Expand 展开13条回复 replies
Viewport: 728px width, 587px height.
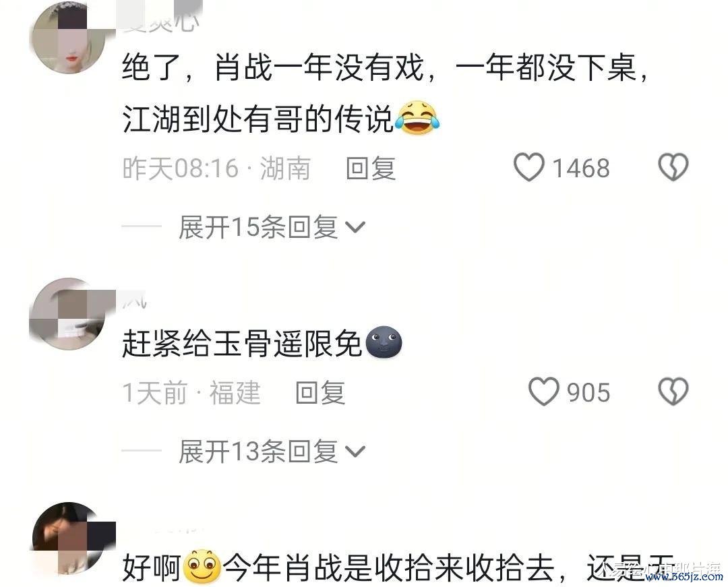pos(272,452)
